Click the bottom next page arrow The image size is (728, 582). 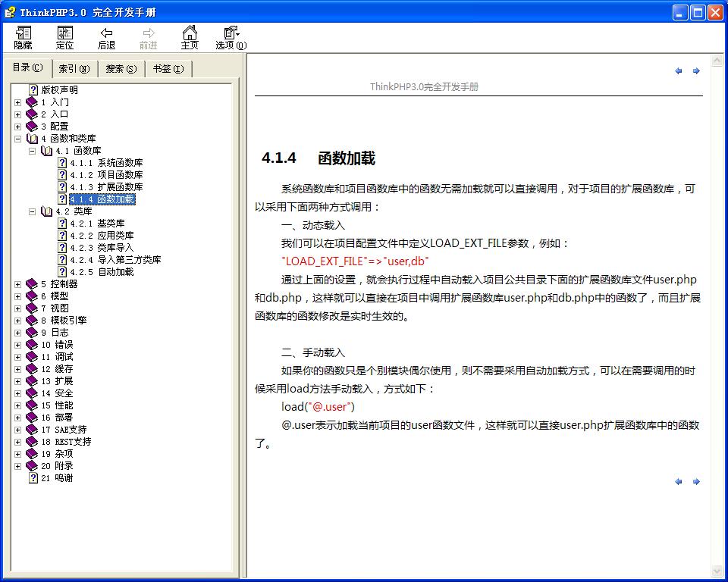point(696,481)
